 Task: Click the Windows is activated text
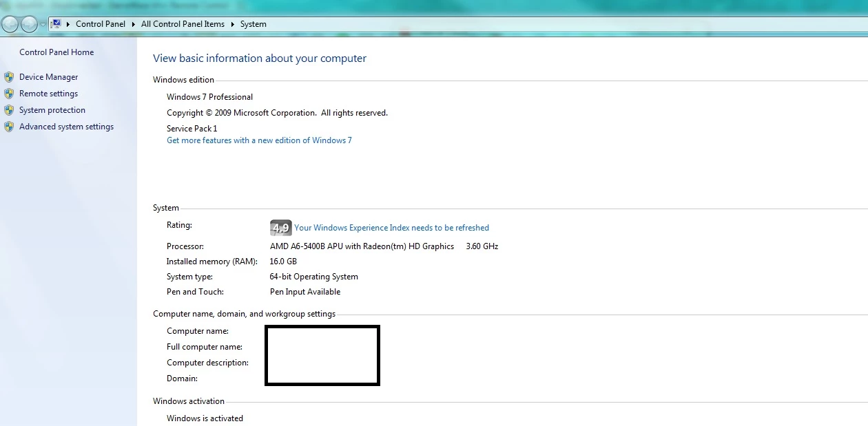(205, 418)
